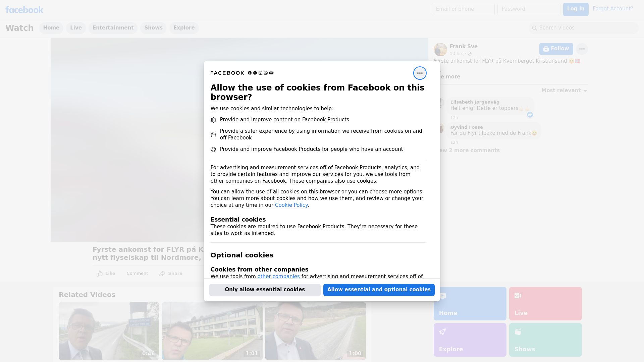Click the Facebook logo at top left
Viewport: 644px width, 362px height.
point(24,10)
